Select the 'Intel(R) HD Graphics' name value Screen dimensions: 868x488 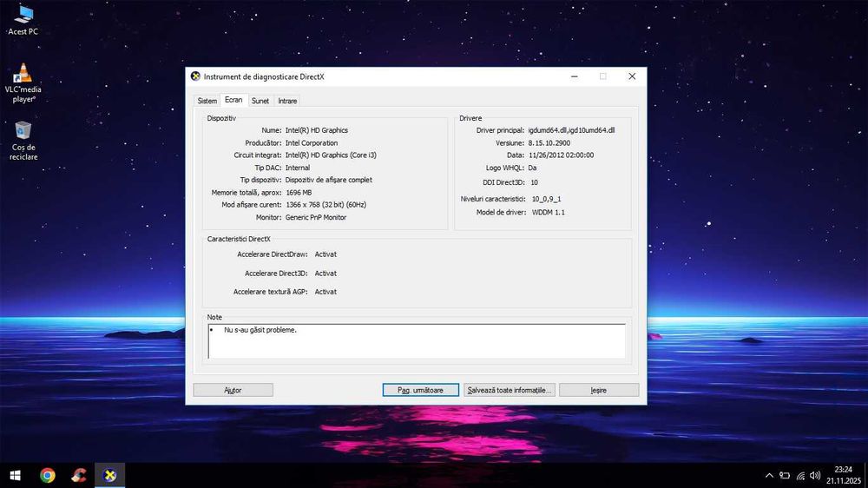(x=317, y=130)
